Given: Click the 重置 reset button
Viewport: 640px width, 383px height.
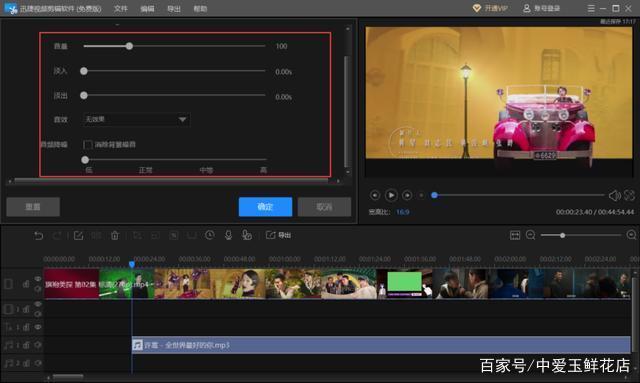Looking at the screenshot, I should tap(33, 207).
